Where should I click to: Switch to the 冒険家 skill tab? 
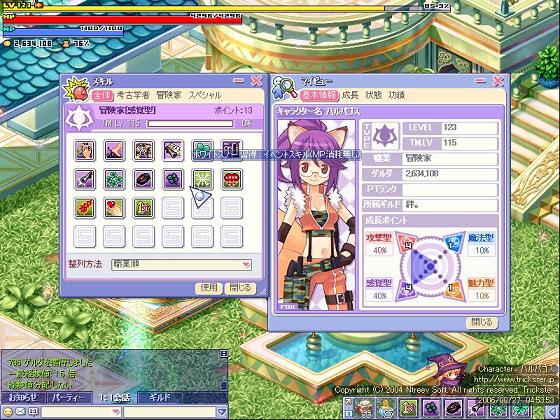point(169,95)
